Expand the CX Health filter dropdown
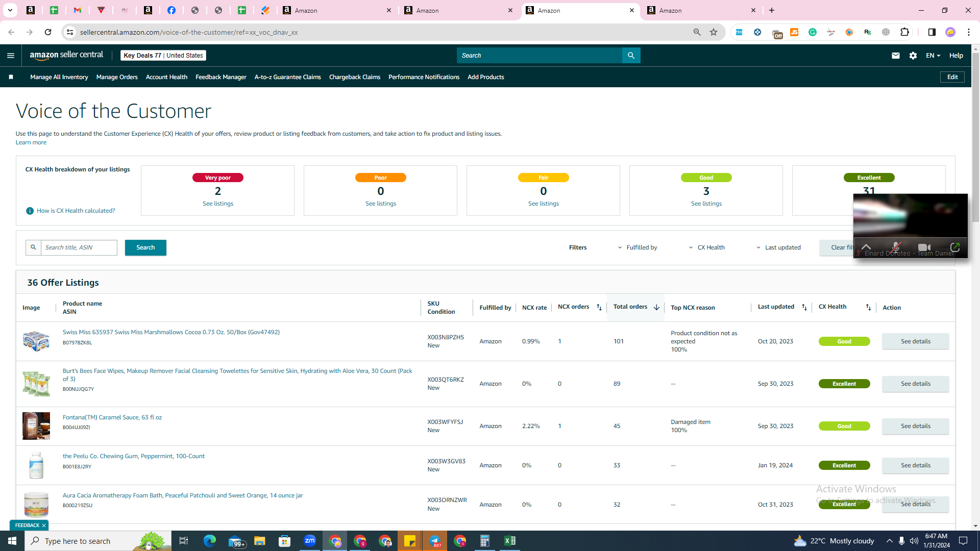The height and width of the screenshot is (551, 980). click(706, 247)
